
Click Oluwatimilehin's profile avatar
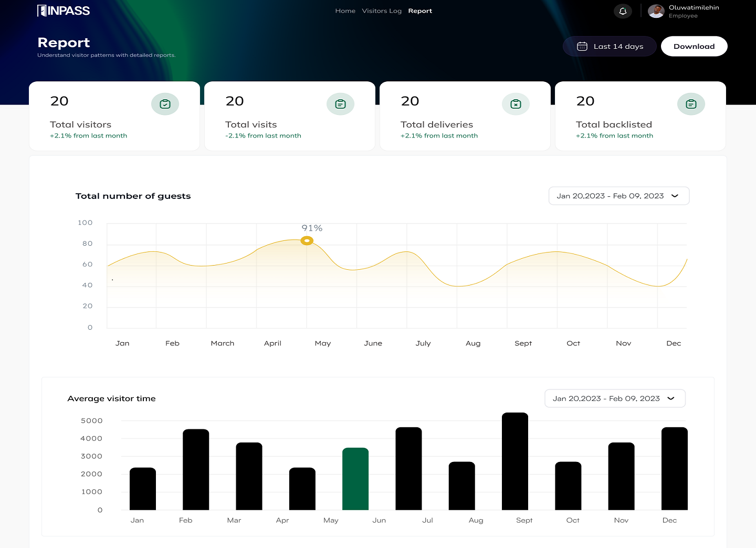656,11
